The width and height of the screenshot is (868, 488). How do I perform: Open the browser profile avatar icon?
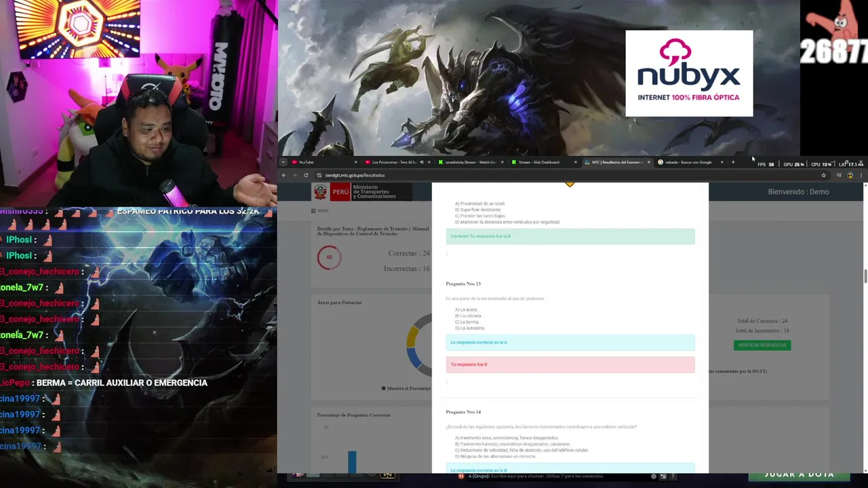pyautogui.click(x=850, y=175)
